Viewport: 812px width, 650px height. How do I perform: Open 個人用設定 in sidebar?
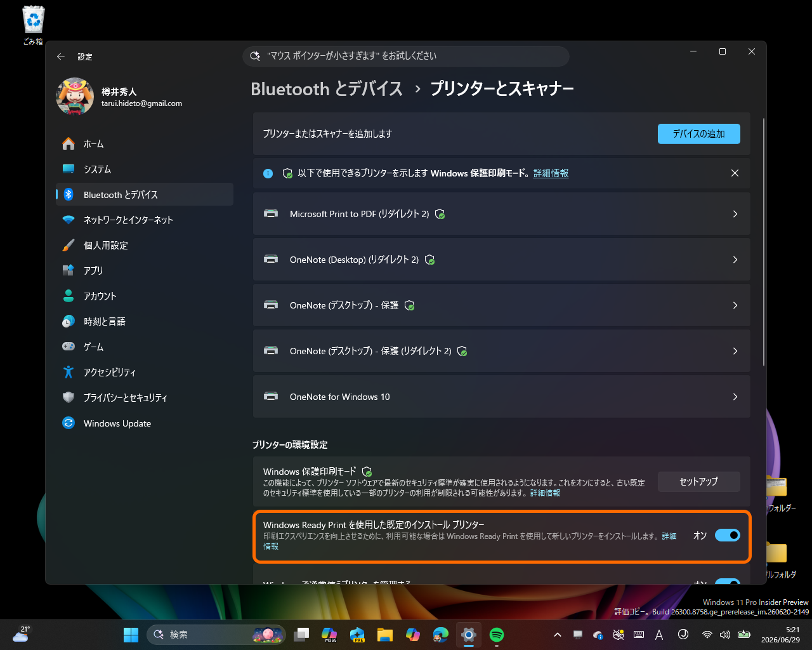point(145,246)
